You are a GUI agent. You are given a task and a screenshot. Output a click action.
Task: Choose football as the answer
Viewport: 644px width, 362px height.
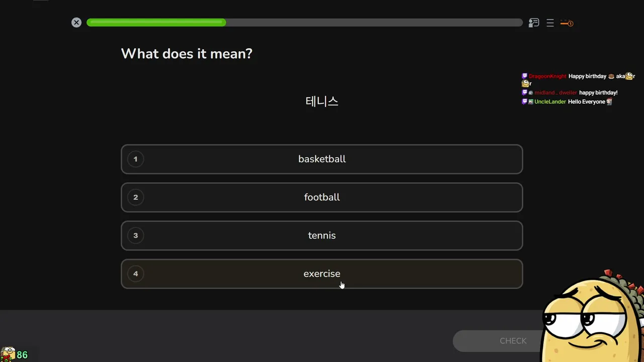point(322,198)
